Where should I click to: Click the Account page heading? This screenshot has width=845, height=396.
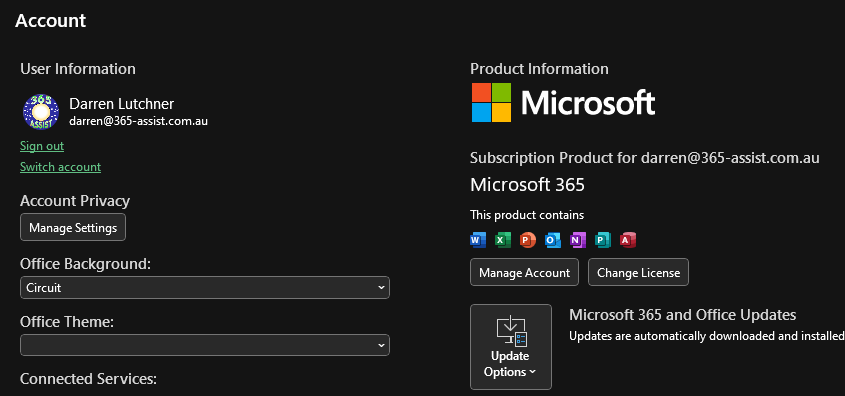point(51,20)
